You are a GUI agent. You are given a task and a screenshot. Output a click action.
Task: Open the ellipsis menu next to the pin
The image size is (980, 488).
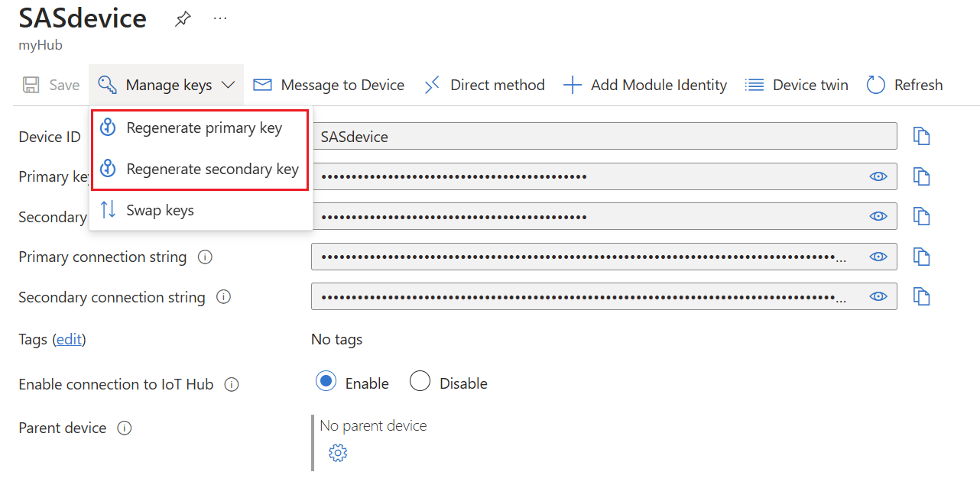tap(220, 18)
